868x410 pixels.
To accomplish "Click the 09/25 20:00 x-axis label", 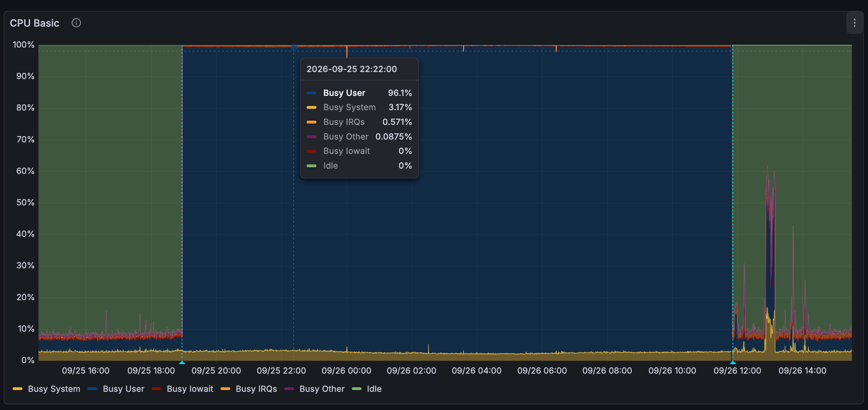I will (x=216, y=371).
